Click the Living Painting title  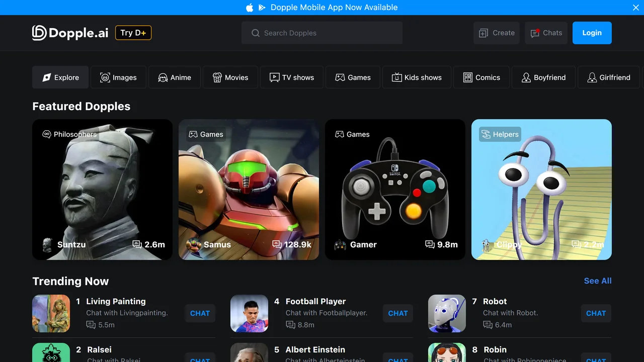(x=116, y=301)
